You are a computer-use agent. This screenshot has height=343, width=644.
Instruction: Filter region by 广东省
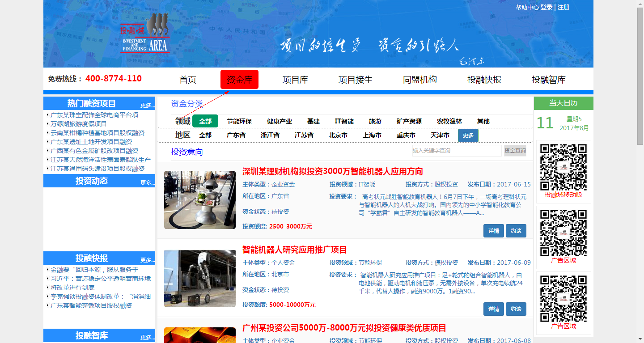tap(236, 135)
